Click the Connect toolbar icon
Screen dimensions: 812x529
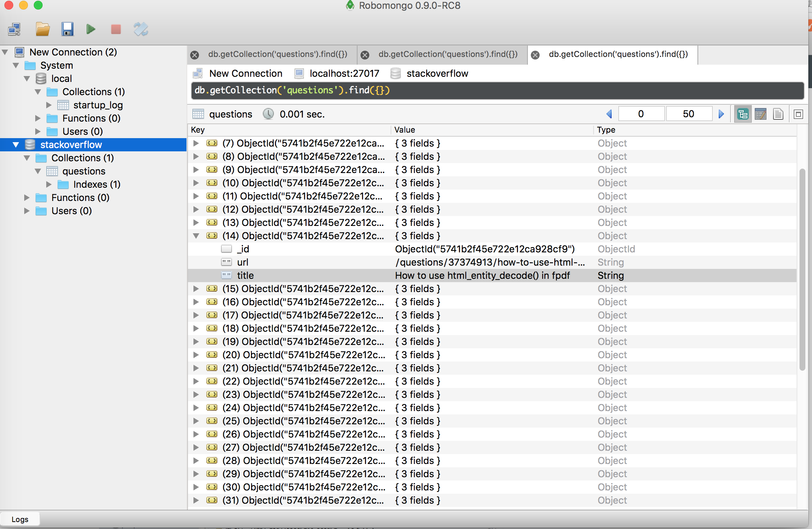[x=15, y=29]
